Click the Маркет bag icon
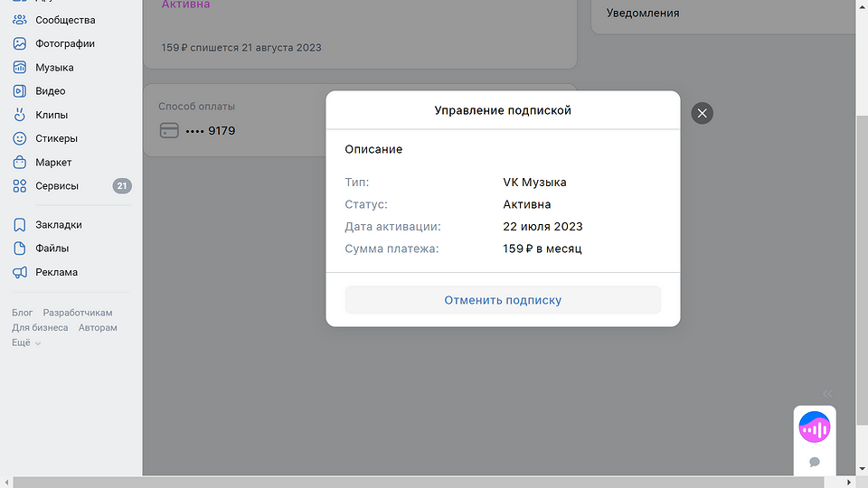Viewport: 868px width, 488px height. click(x=19, y=163)
